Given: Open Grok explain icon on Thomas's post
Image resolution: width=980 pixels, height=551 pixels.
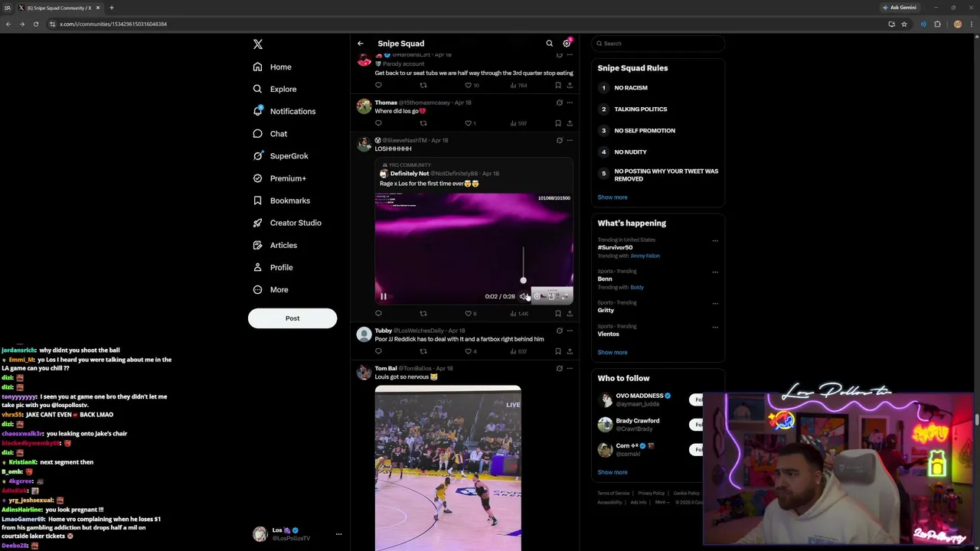Looking at the screenshot, I should [x=559, y=103].
